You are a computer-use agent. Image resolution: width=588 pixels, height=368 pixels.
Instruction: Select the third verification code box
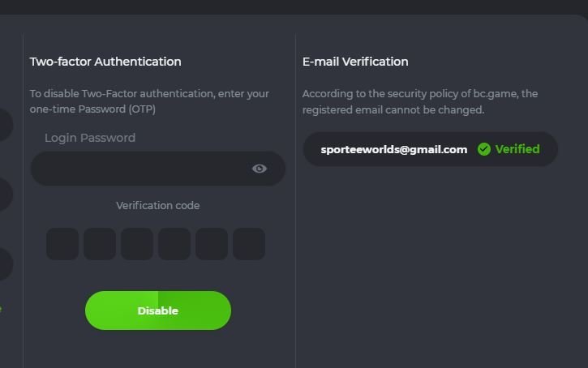[137, 244]
